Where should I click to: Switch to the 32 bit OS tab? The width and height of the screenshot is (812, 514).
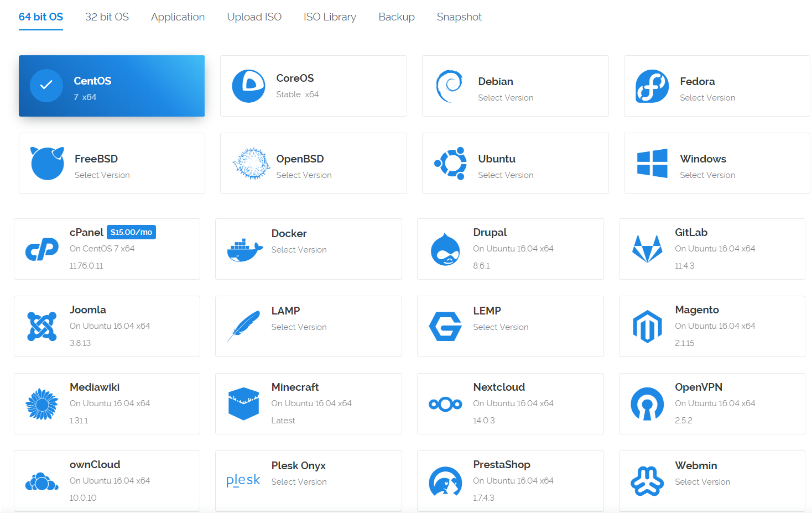coord(107,17)
